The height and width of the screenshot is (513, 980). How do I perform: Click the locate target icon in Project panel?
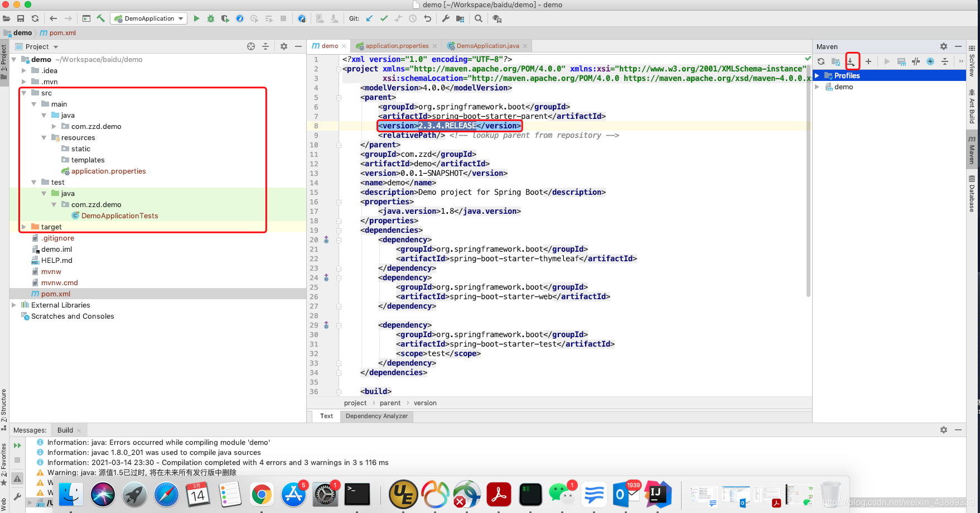coord(251,46)
